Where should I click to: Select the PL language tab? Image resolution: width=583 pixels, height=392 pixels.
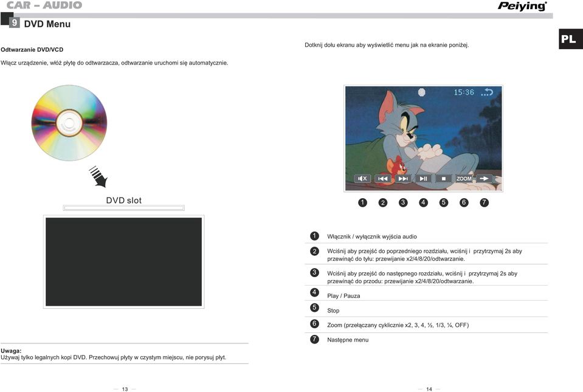click(570, 39)
